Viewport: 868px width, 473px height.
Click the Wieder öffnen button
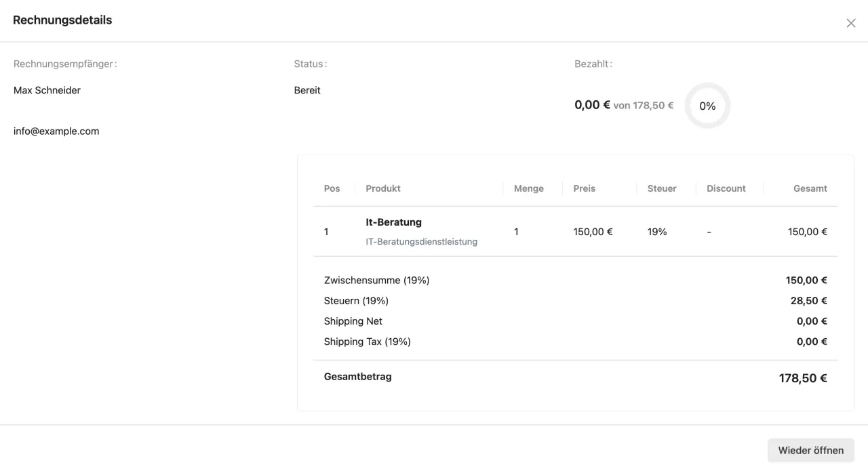tap(810, 450)
